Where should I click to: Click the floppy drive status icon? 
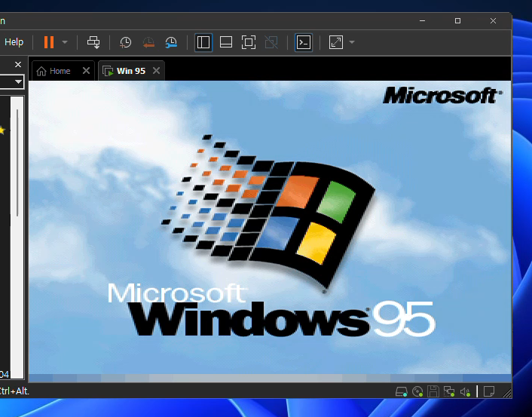click(433, 392)
